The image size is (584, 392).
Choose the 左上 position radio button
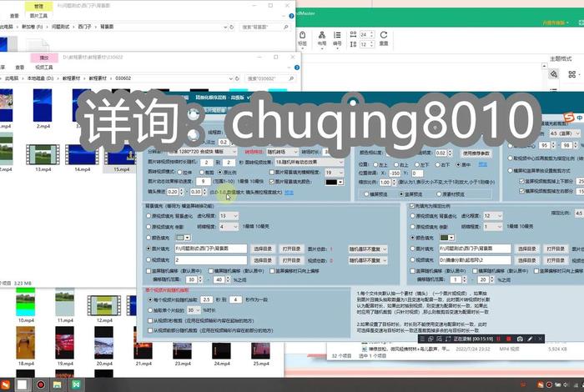pyautogui.click(x=375, y=164)
